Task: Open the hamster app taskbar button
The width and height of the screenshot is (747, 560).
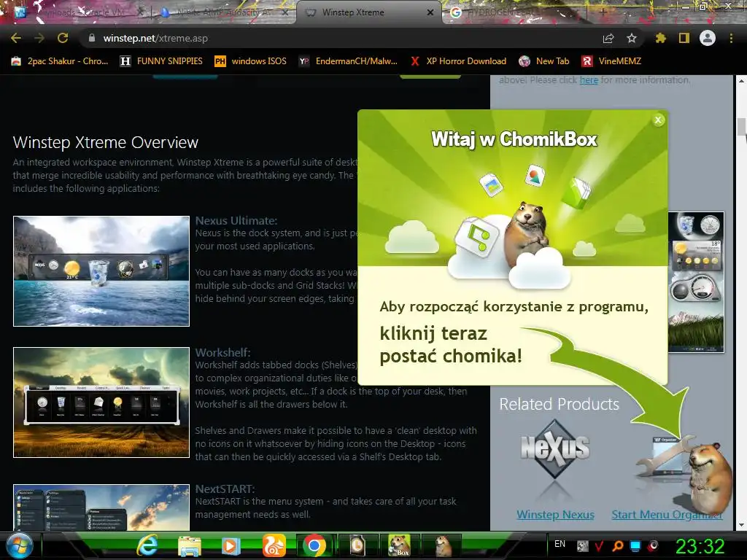Action: [443, 545]
